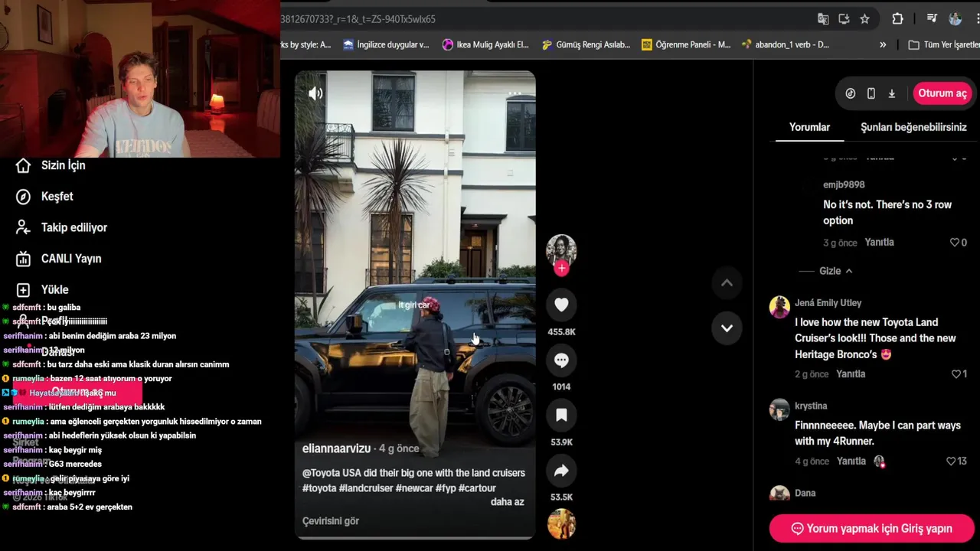The width and height of the screenshot is (980, 551).
Task: Click the Google Translate icon in the address bar
Action: [823, 19]
